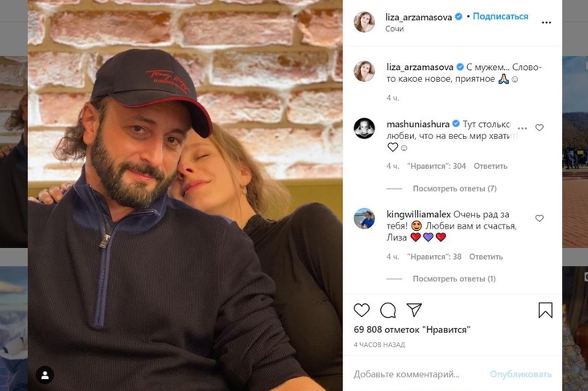Share the post via paper plane icon
588x391 pixels.
pyautogui.click(x=414, y=311)
